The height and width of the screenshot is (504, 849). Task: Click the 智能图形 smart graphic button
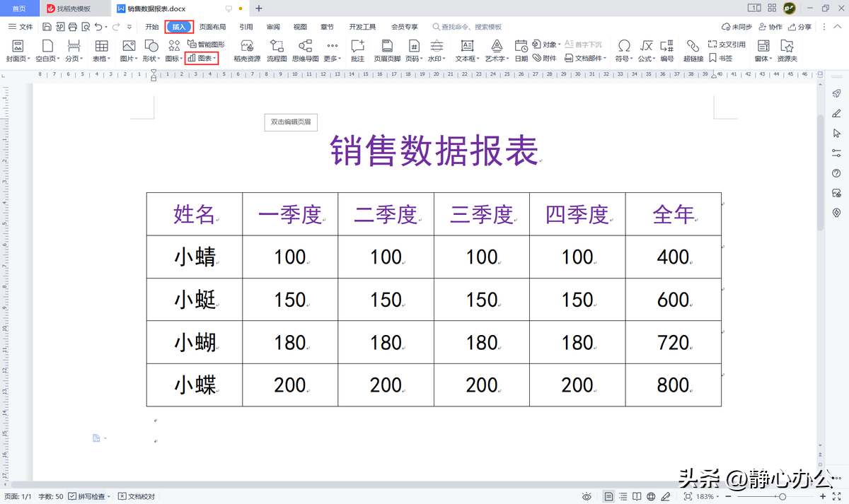pos(206,45)
